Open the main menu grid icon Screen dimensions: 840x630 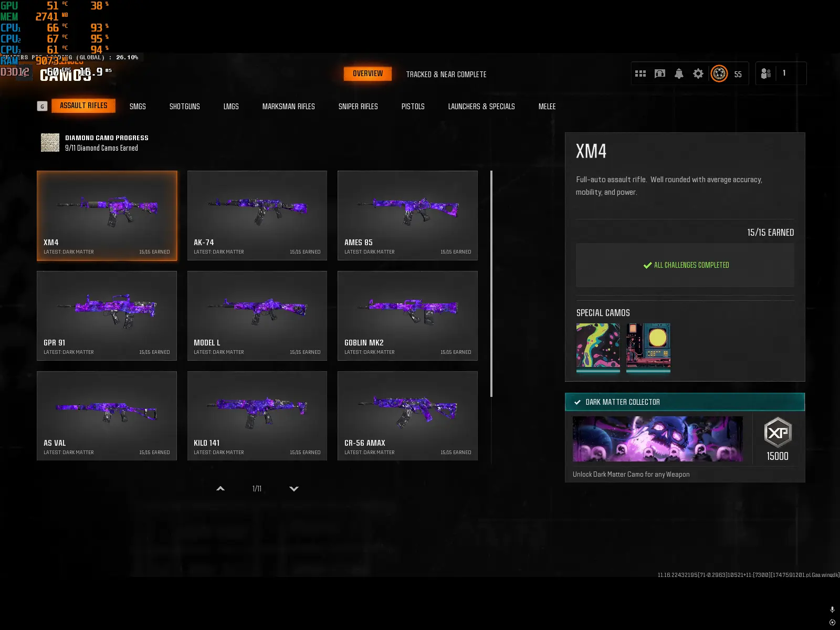coord(640,73)
